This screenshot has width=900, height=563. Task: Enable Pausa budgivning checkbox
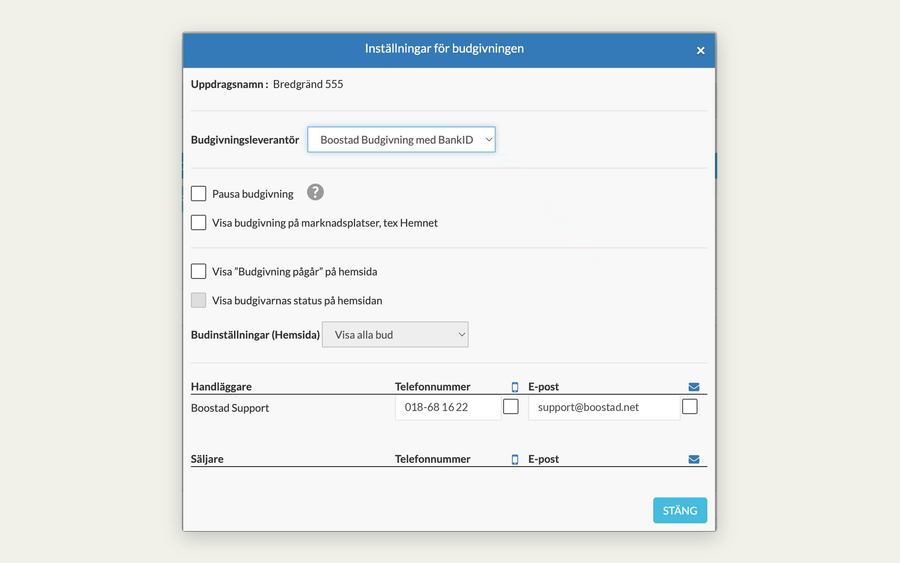click(199, 193)
